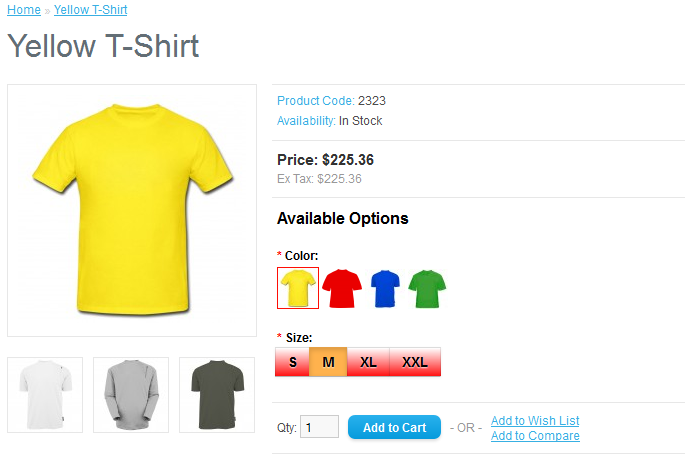Select the yellow t-shirt color option
685x455 pixels.
[x=298, y=288]
